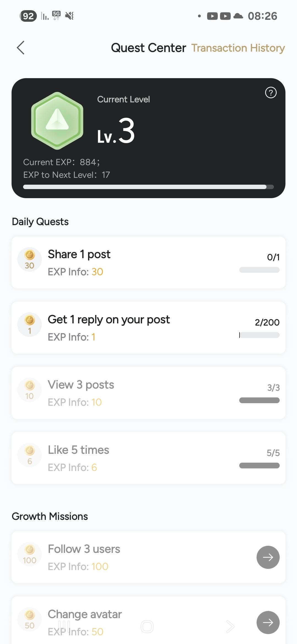The image size is (297, 644).
Task: Tap the back arrow icon
Action: (21, 48)
